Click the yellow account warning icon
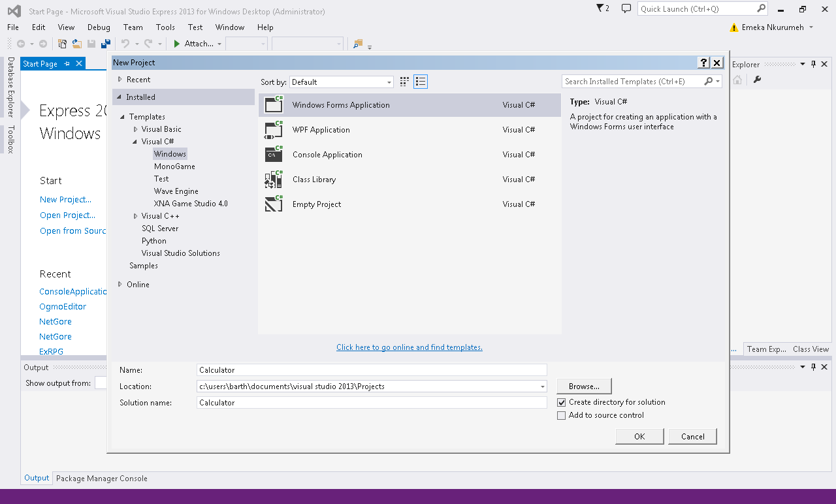836x504 pixels. (x=733, y=27)
